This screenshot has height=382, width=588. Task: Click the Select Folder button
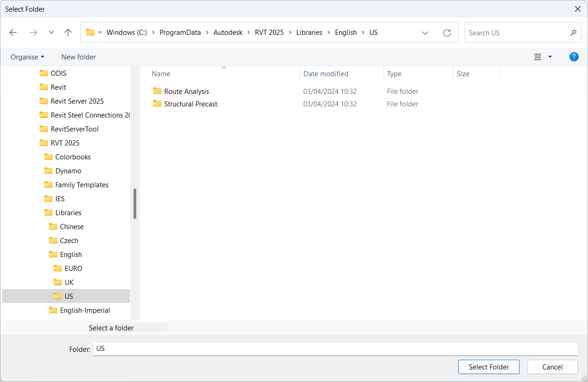pos(489,367)
